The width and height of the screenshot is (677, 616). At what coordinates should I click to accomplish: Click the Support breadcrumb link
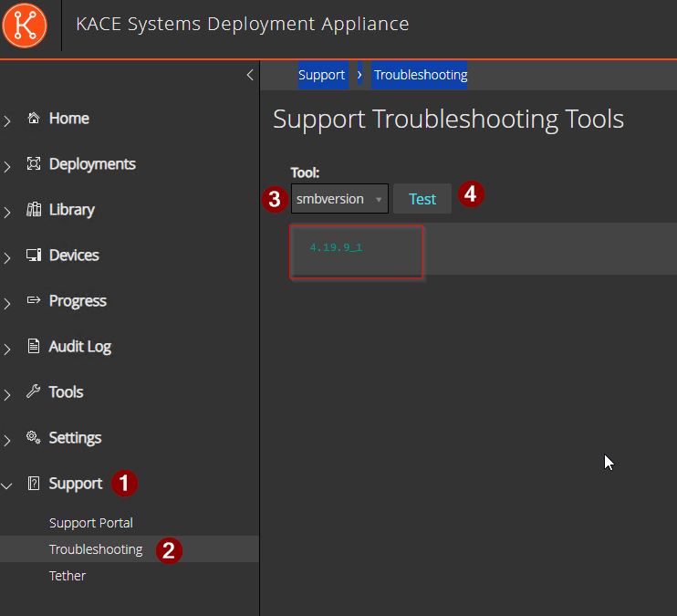click(x=322, y=75)
